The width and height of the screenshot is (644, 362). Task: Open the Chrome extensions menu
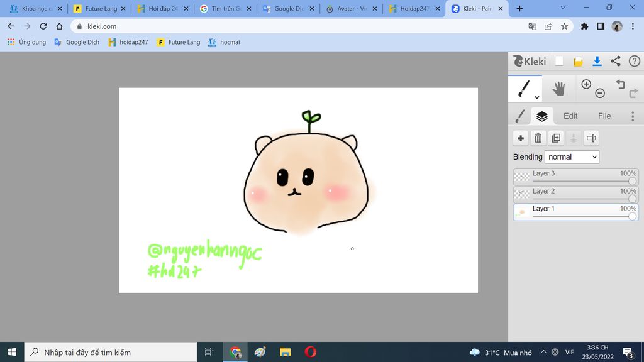(584, 26)
